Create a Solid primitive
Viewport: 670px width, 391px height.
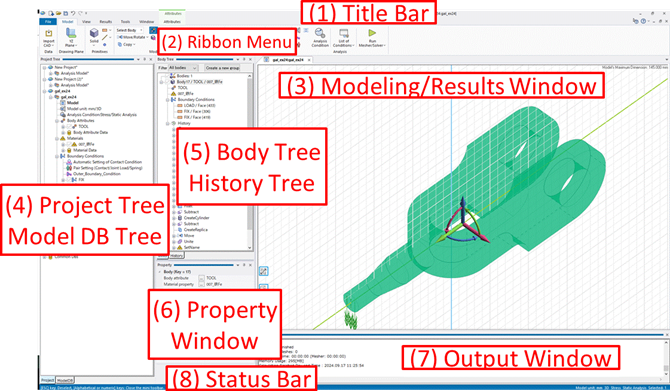click(94, 36)
